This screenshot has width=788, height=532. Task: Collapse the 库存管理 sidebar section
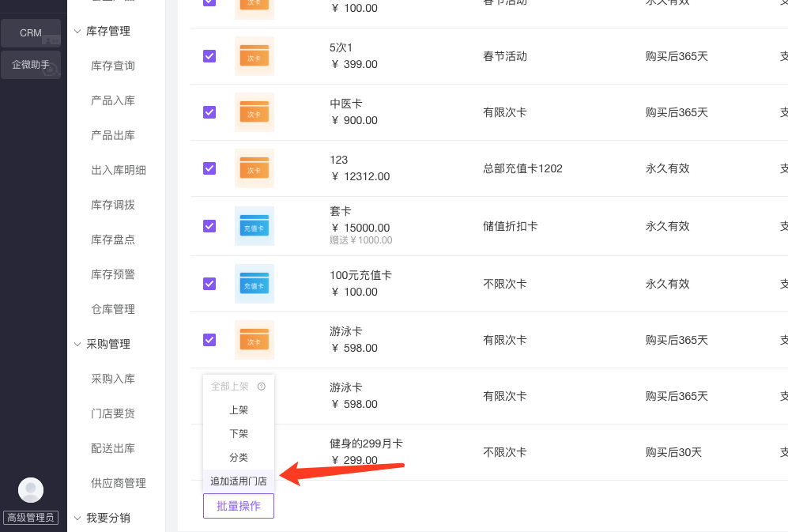point(77,32)
